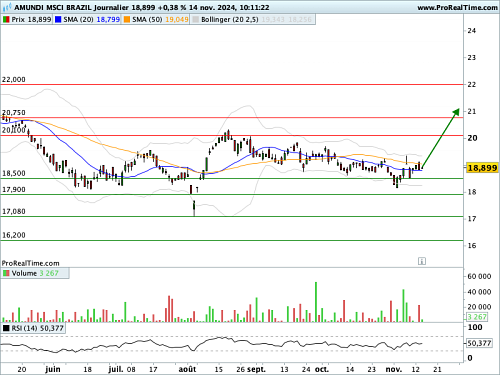Open the www.ProRealTime.com link at top right

pos(457,7)
